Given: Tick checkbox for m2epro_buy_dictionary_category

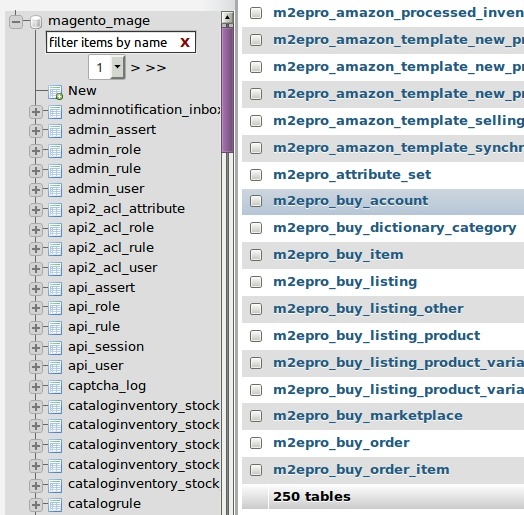Looking at the screenshot, I should pyautogui.click(x=256, y=228).
